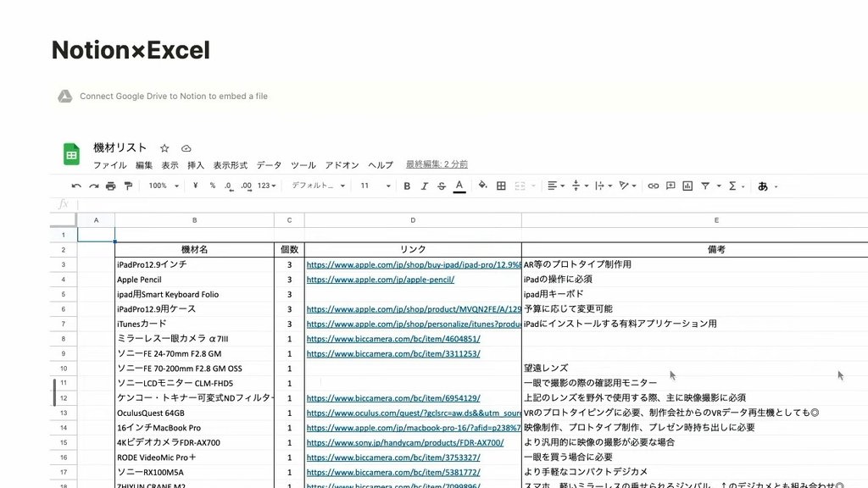This screenshot has width=868, height=488.
Task: Open the sony.jp FDR-AX700 link
Action: 405,442
